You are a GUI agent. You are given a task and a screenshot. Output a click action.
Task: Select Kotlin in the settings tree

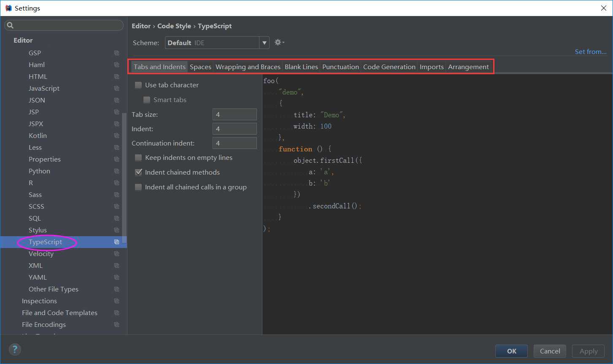pos(38,136)
